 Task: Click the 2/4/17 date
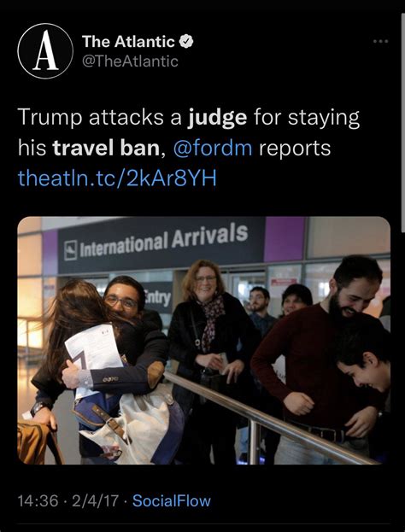pos(95,501)
